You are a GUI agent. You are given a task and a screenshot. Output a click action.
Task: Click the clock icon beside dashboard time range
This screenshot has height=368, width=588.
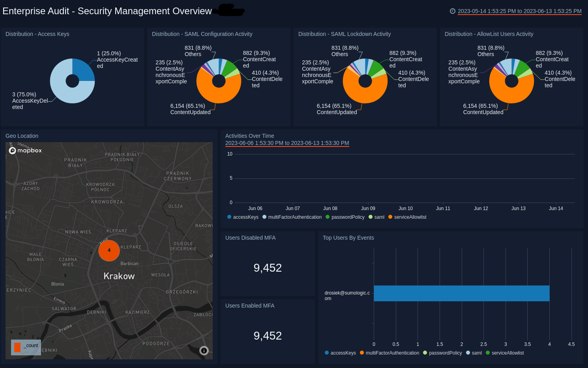click(x=452, y=11)
